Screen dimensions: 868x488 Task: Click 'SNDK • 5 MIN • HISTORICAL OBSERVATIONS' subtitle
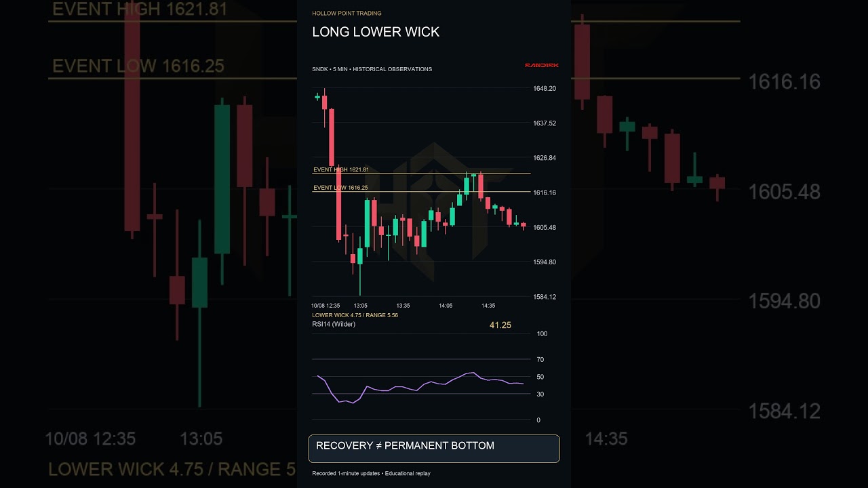(372, 69)
